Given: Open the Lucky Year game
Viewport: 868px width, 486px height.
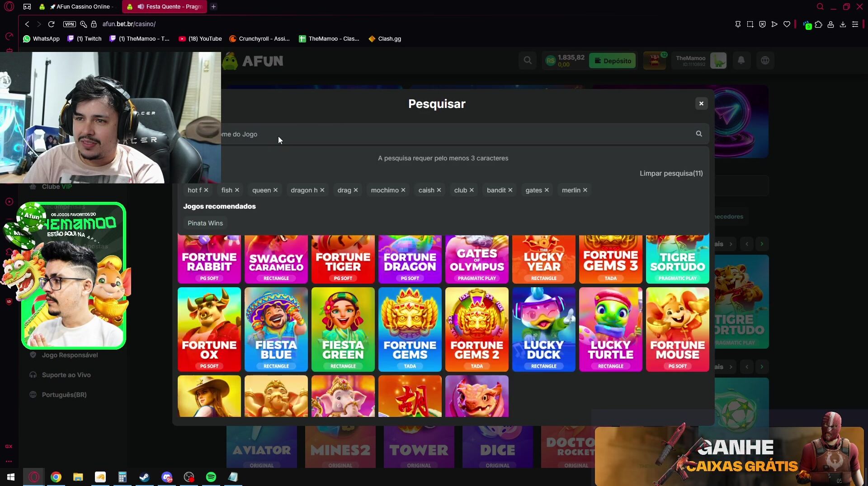Looking at the screenshot, I should 544,259.
